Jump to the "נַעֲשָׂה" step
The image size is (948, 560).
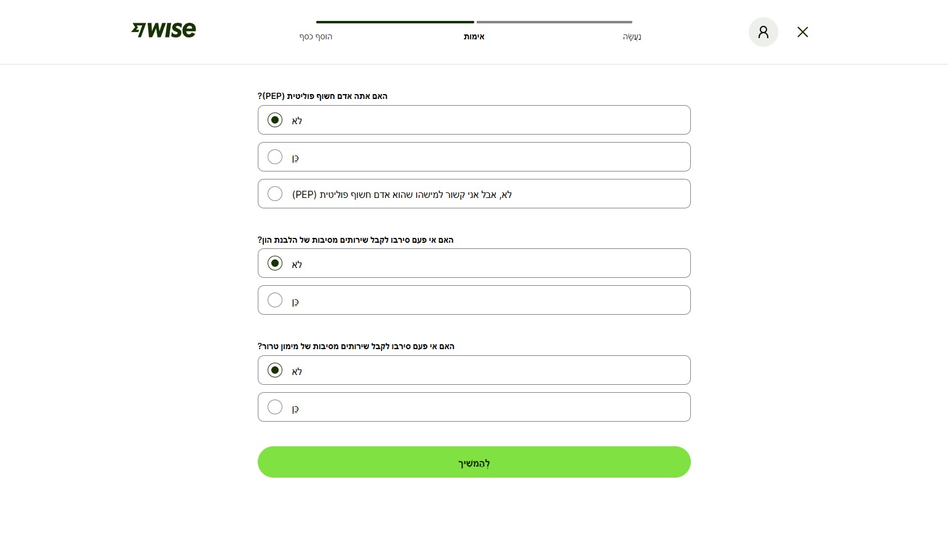coord(632,37)
